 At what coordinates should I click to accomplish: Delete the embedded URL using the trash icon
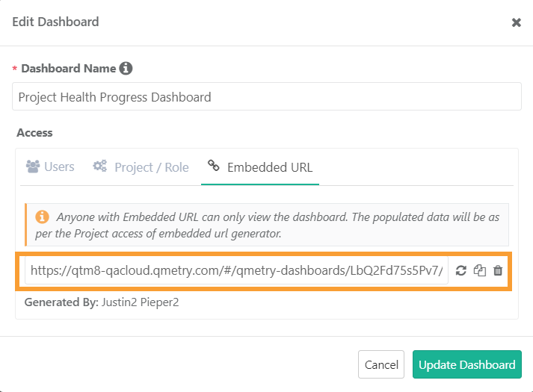498,270
